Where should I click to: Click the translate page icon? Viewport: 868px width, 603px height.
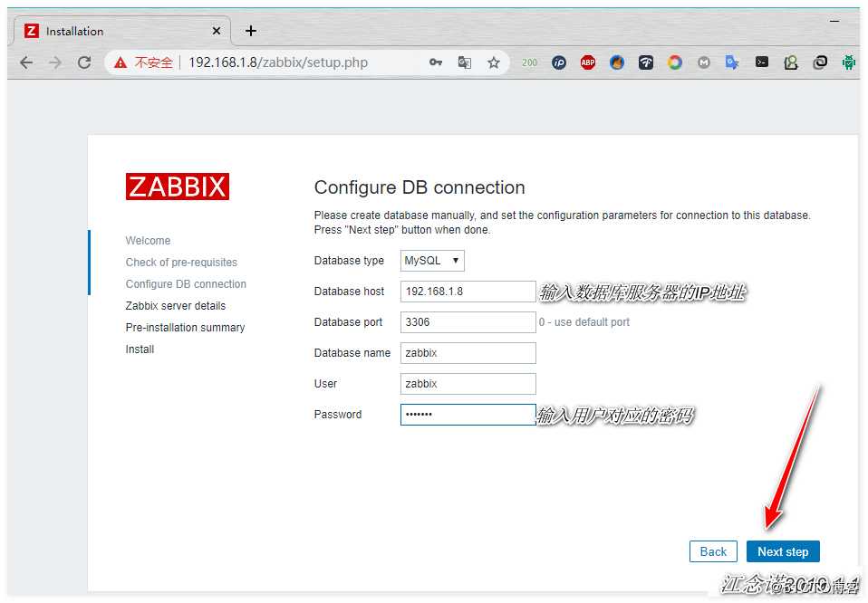[465, 62]
